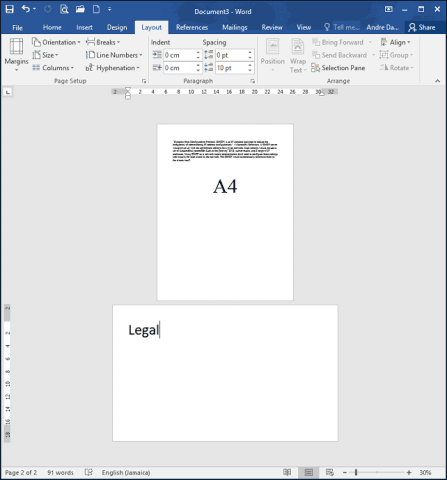Viewport: 447px width, 480px height.
Task: Switch to the Insert tab
Action: coord(84,28)
